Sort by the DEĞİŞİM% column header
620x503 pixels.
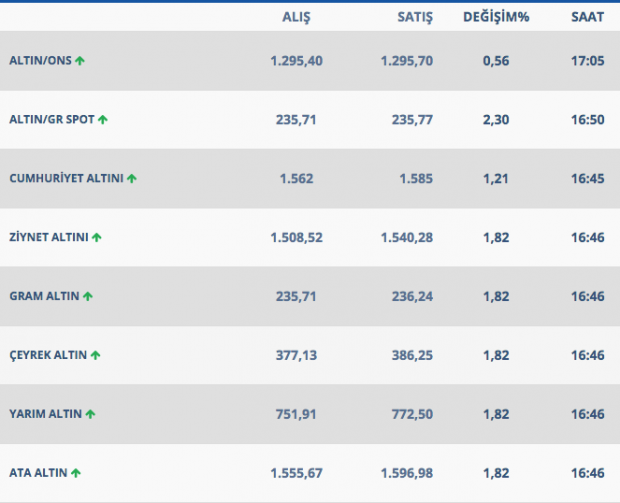point(495,16)
